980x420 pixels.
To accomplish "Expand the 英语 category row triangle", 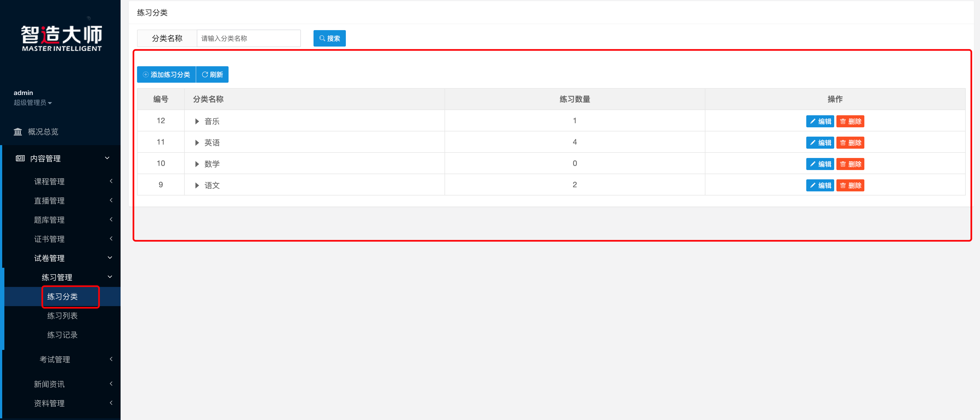I will (197, 143).
